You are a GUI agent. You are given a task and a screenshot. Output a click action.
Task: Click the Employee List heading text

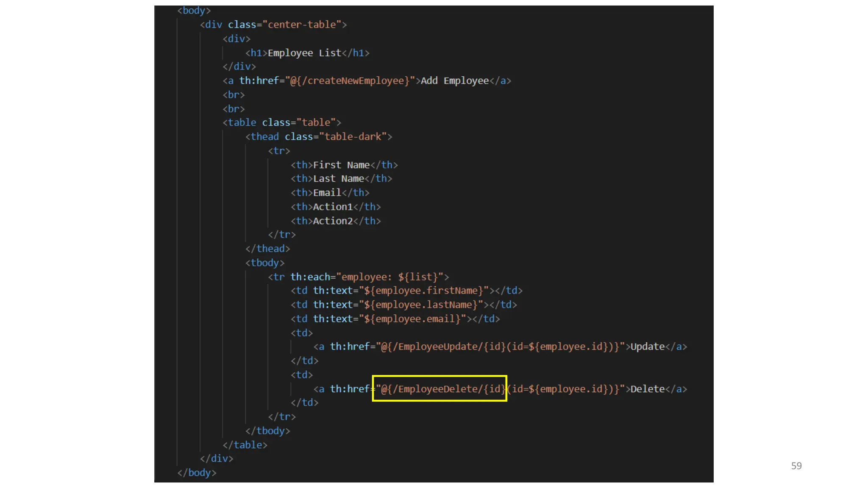304,53
